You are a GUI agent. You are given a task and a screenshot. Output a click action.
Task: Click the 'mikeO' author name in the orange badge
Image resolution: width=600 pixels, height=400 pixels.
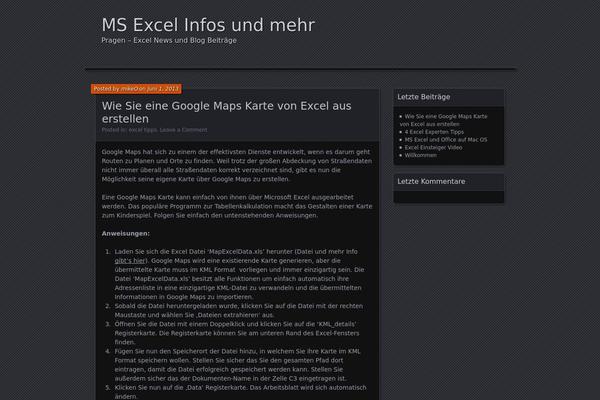[x=129, y=89]
